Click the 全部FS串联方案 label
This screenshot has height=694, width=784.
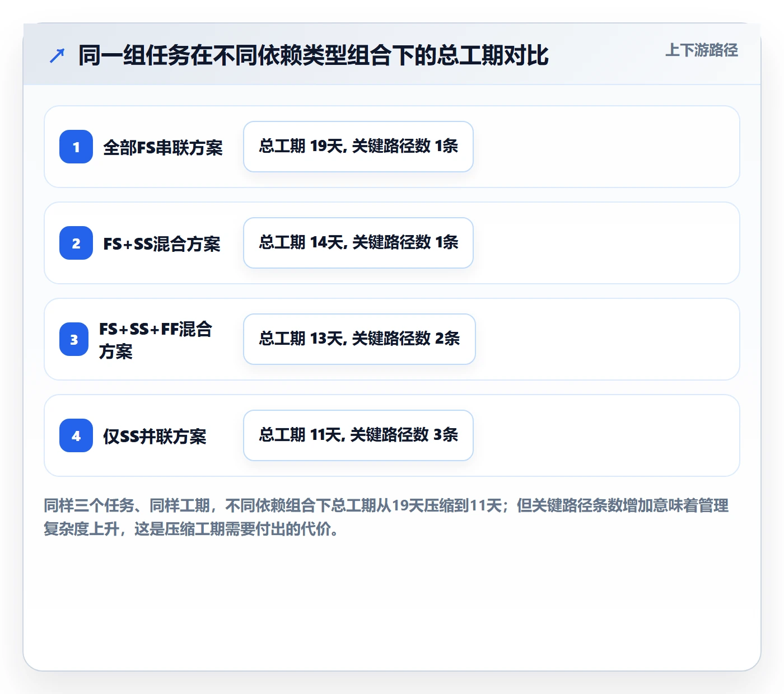163,147
